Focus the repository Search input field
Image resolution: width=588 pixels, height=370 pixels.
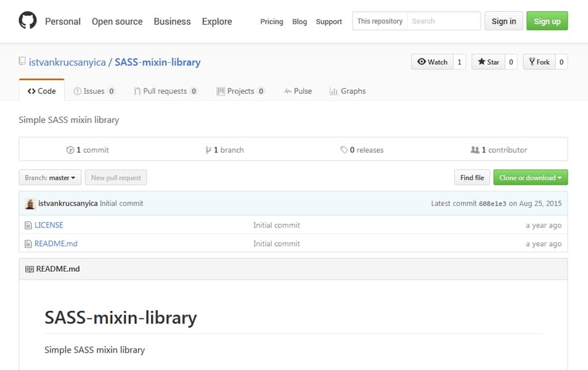tap(444, 21)
